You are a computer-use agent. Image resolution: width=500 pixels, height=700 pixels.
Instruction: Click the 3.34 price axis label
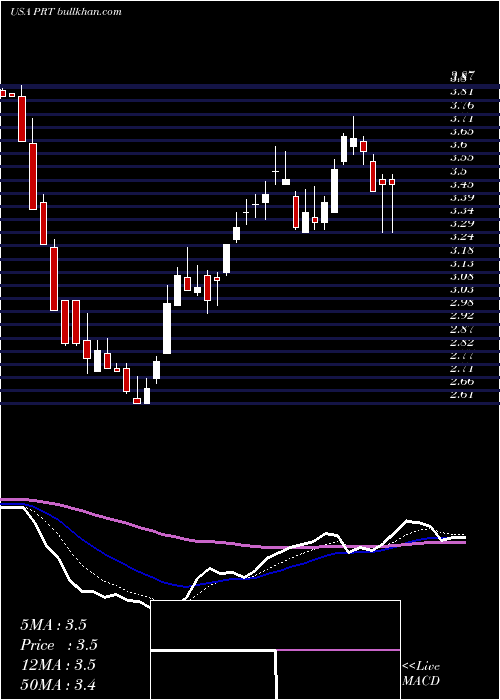pos(462,211)
